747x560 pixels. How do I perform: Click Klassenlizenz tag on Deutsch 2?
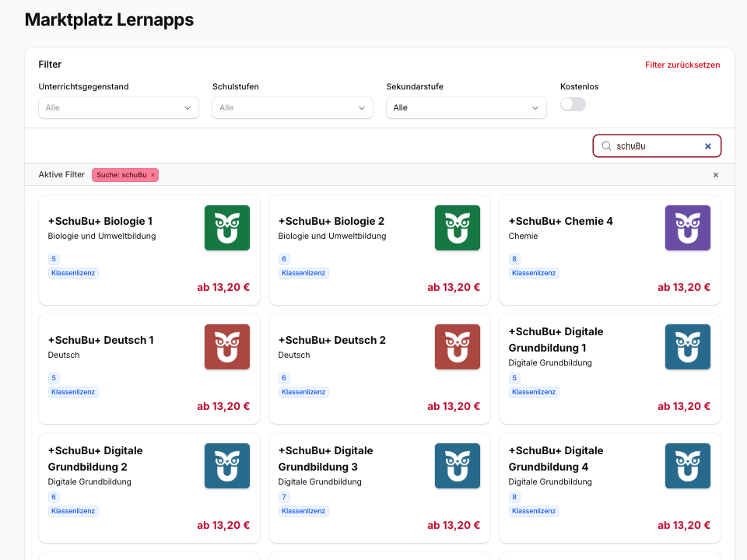point(303,392)
